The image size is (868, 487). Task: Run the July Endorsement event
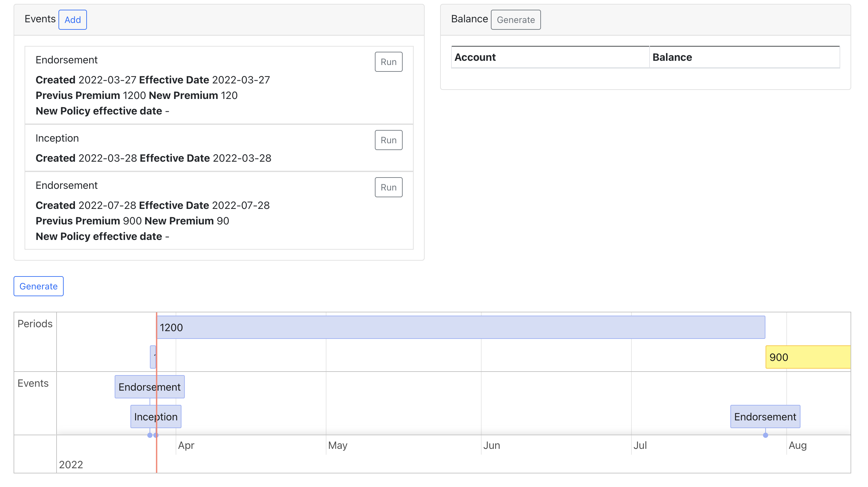click(388, 187)
